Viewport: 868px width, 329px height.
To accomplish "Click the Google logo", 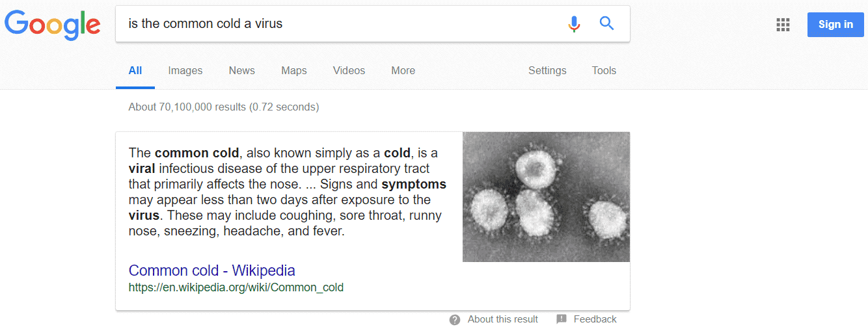I will pyautogui.click(x=52, y=24).
